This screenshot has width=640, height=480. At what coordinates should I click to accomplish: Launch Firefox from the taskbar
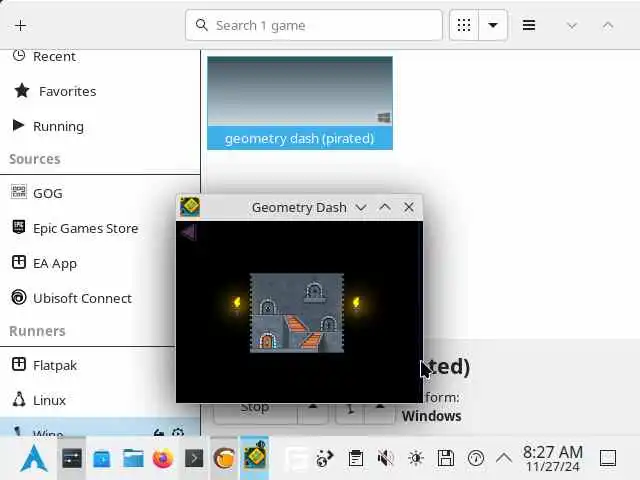pos(163,458)
